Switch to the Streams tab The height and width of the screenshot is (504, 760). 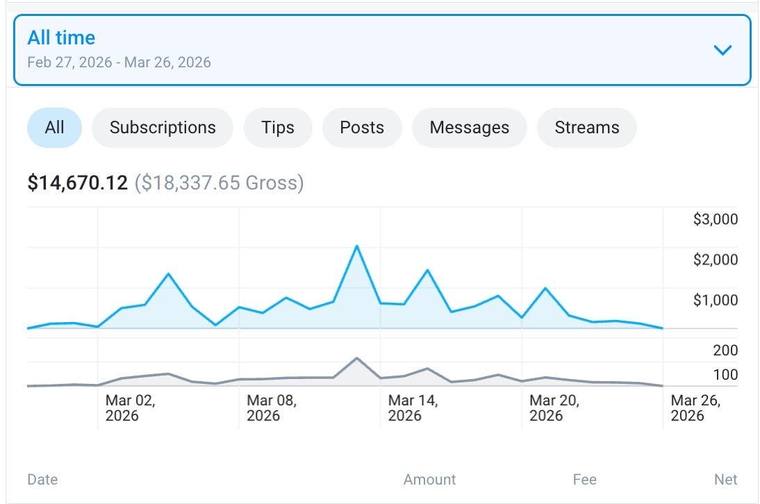pyautogui.click(x=587, y=127)
